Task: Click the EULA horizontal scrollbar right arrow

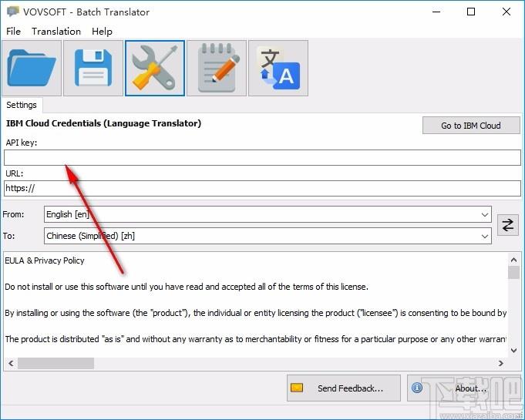Action: [501, 363]
